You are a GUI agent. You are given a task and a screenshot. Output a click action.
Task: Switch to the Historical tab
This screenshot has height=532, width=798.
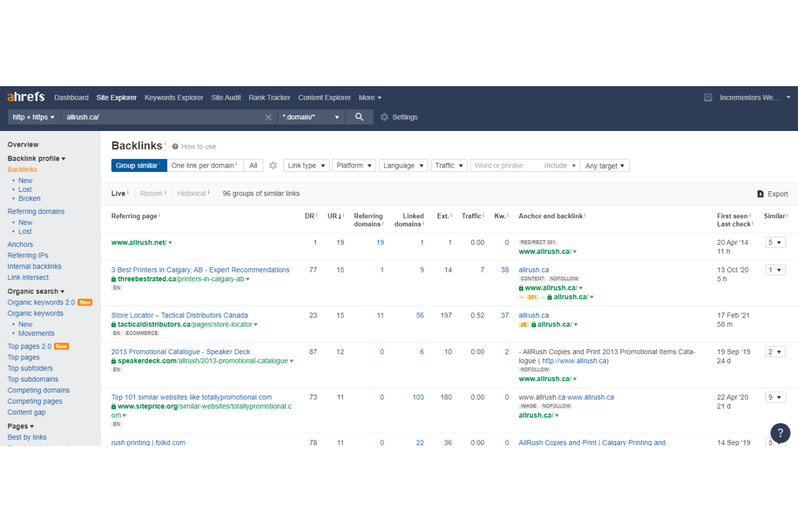coord(191,194)
